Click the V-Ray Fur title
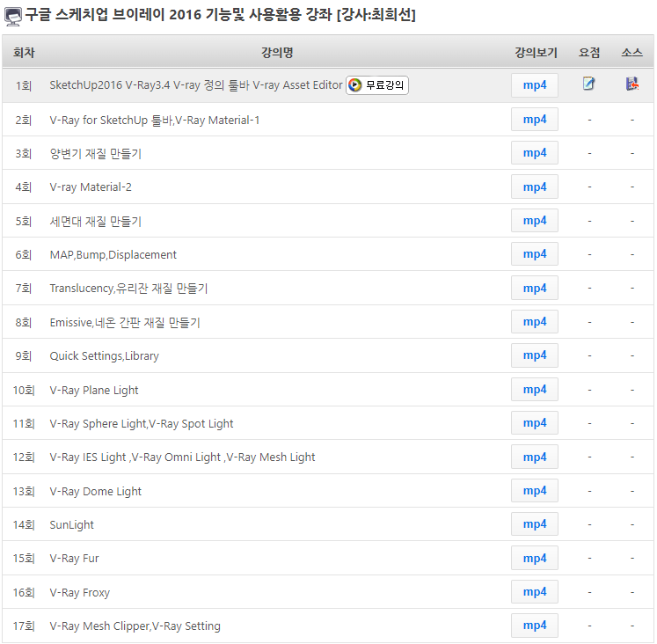 tap(74, 559)
